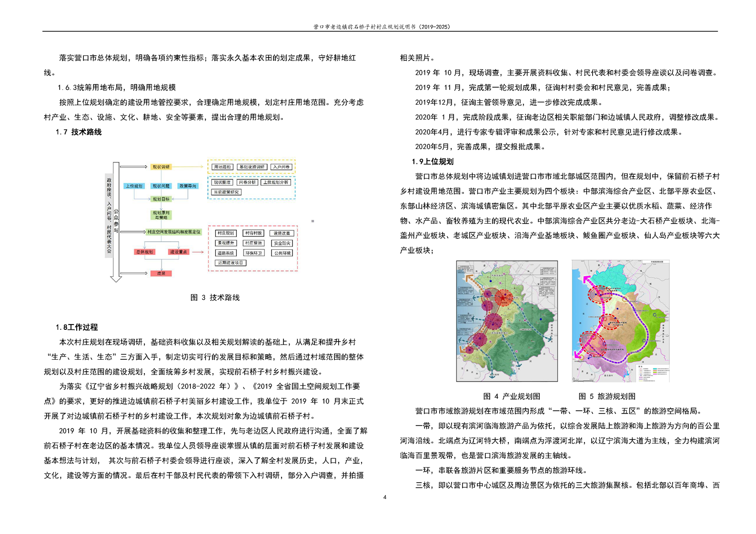The height and width of the screenshot is (534, 756).
Task: Click the red '总体规划' flowchart box
Action: [x=145, y=252]
